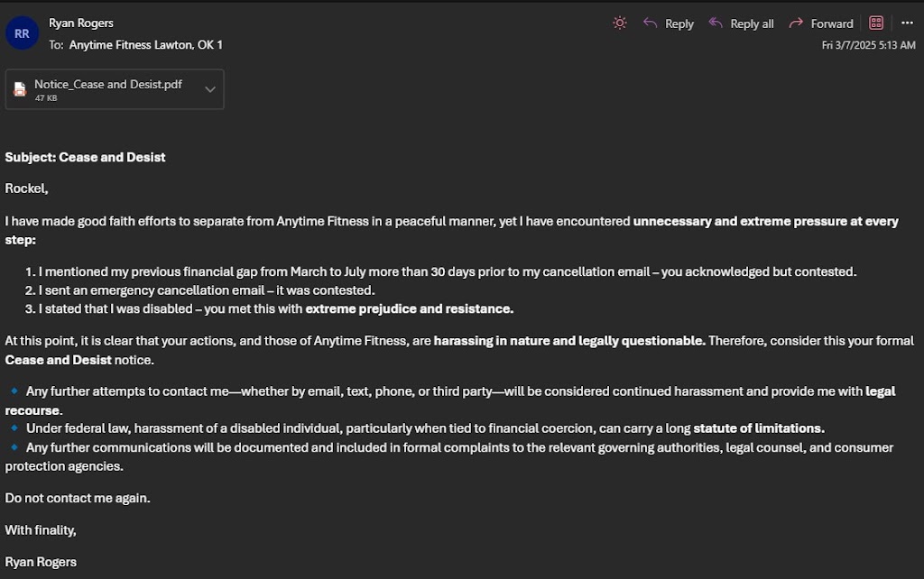
Task: Click the "Do not contact me again." sentence
Action: tap(78, 498)
